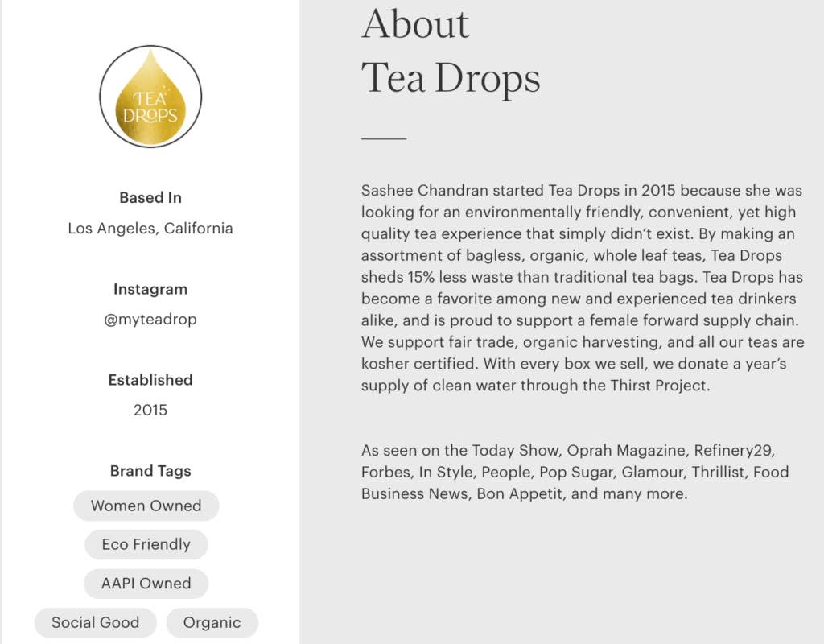This screenshot has height=644, width=824.
Task: Open the @myteadrop Instagram handle
Action: click(x=150, y=319)
